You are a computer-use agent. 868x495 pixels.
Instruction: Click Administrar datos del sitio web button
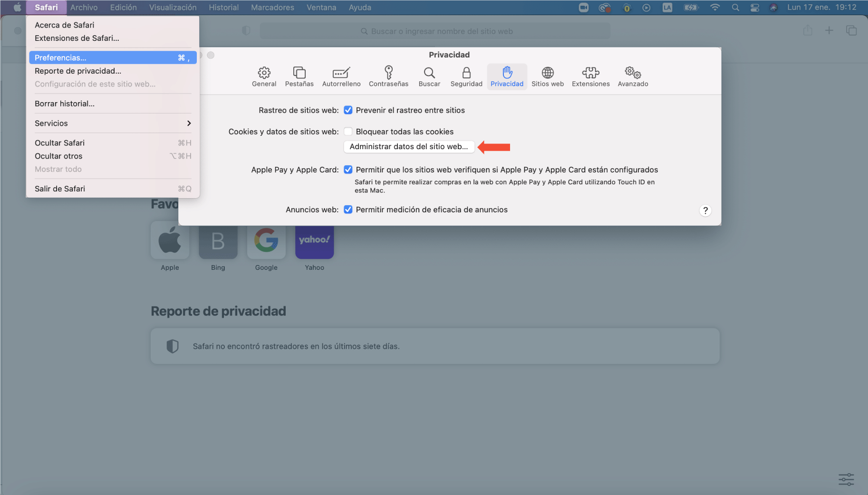(409, 147)
